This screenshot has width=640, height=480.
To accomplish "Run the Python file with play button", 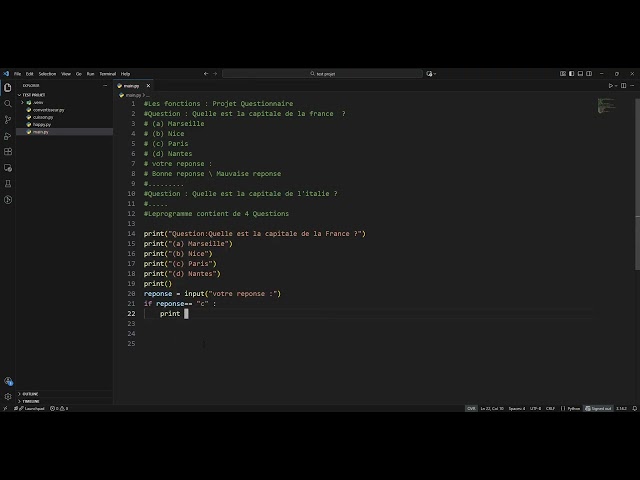I will pyautogui.click(x=611, y=86).
